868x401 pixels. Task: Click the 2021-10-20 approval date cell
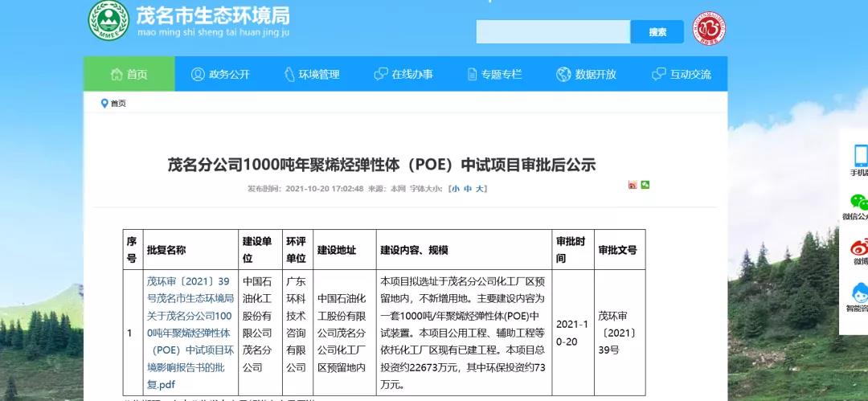click(573, 333)
